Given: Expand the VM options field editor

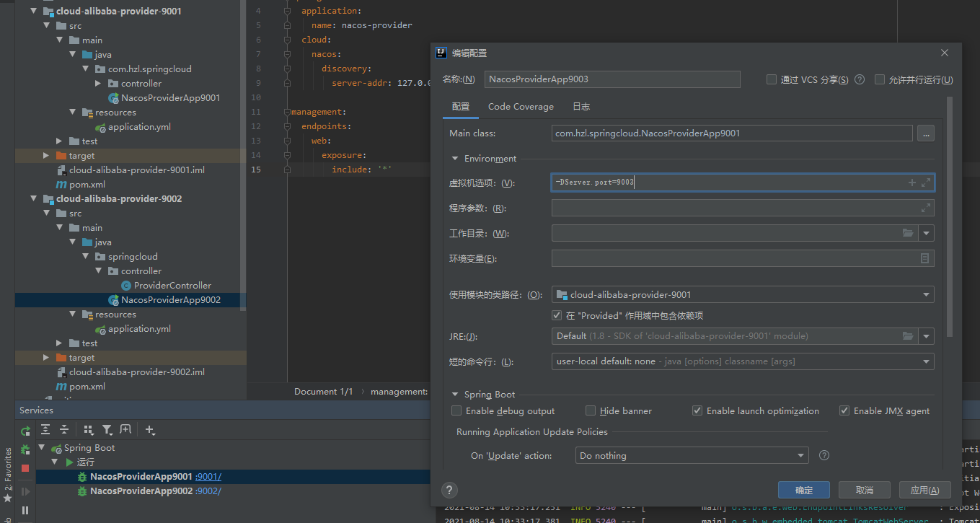Looking at the screenshot, I should click(x=926, y=183).
